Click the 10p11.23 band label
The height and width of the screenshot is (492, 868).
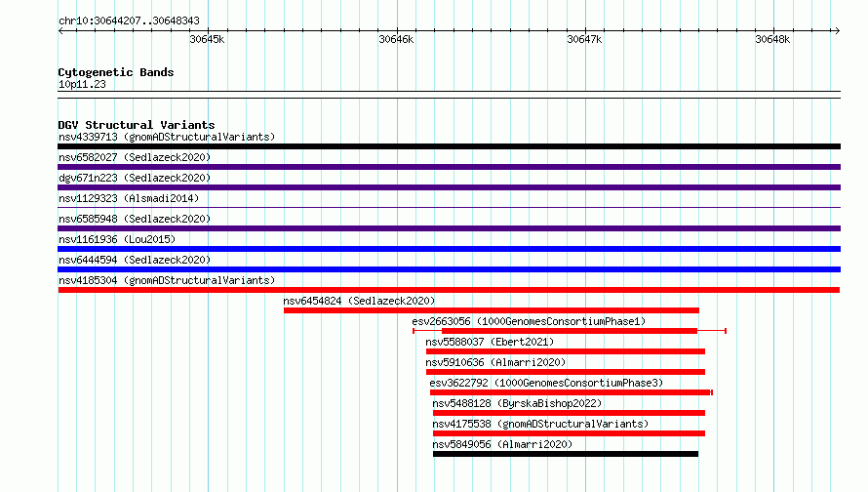[x=82, y=84]
